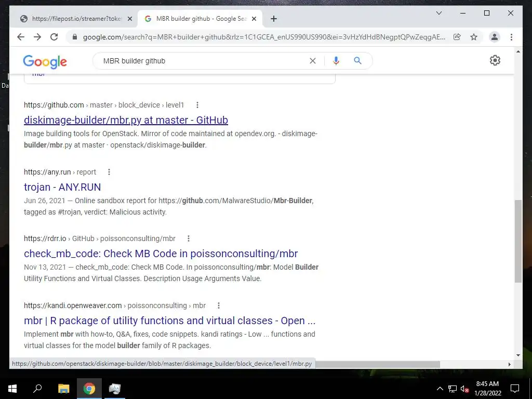Open options for diskimage-builder result
The width and height of the screenshot is (532, 399).
197,105
